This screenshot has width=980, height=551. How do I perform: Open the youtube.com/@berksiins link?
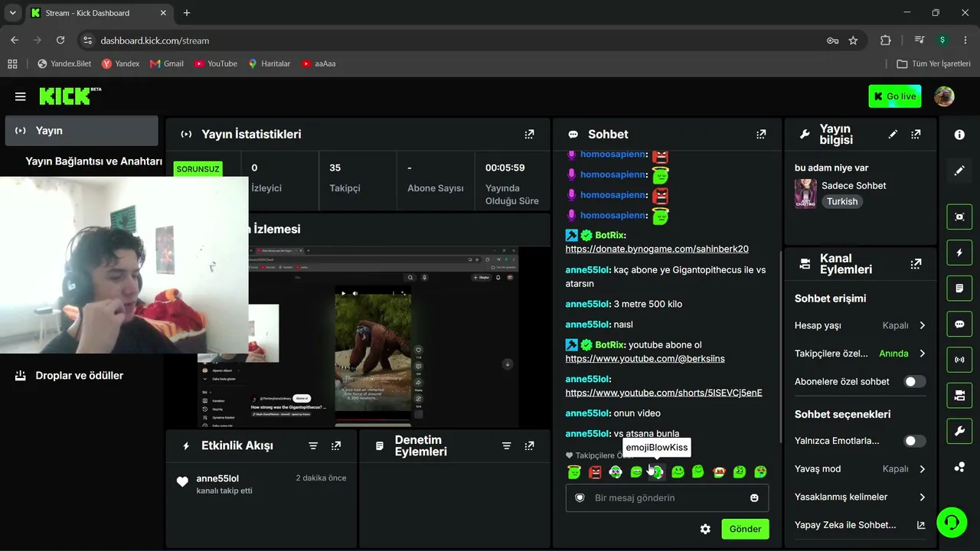(x=645, y=358)
